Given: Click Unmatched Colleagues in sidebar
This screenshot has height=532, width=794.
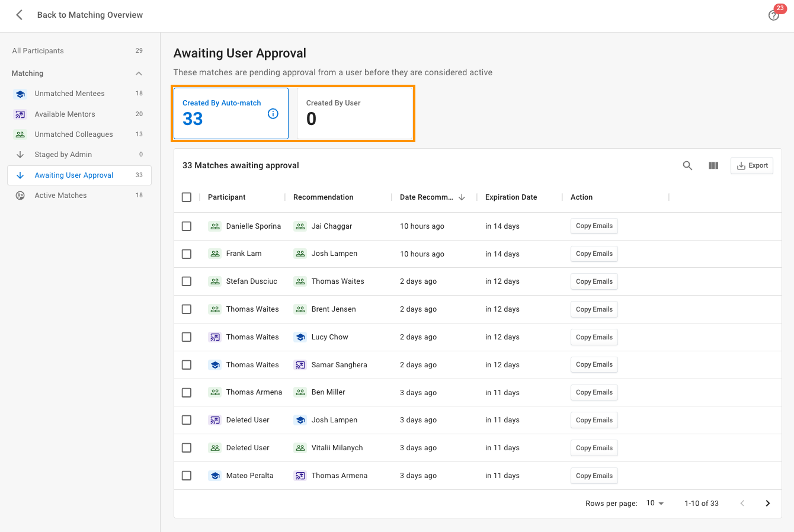Looking at the screenshot, I should [x=79, y=134].
